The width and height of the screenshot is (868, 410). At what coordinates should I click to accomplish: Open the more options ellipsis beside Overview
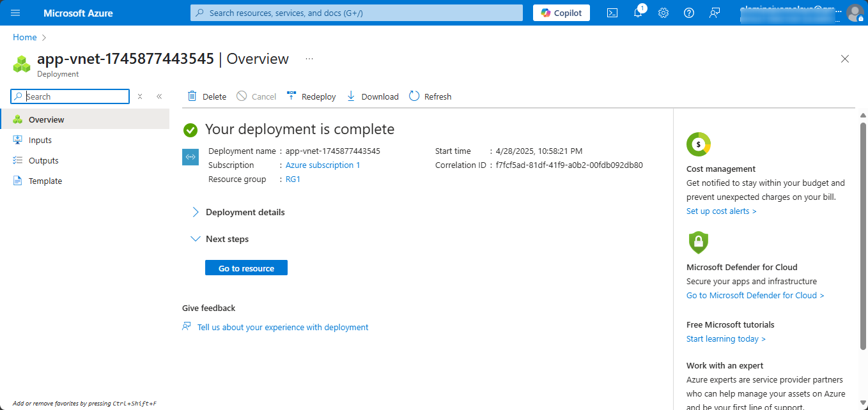pyautogui.click(x=309, y=59)
